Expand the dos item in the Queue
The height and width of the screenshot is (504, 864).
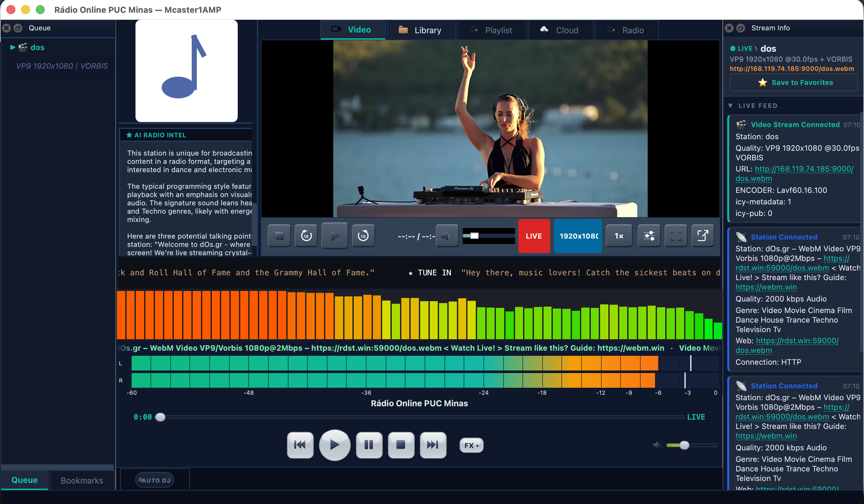(x=12, y=47)
